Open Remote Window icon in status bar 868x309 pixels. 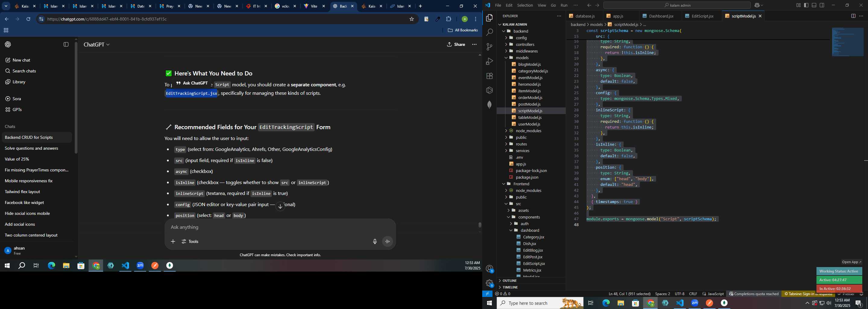click(x=487, y=294)
